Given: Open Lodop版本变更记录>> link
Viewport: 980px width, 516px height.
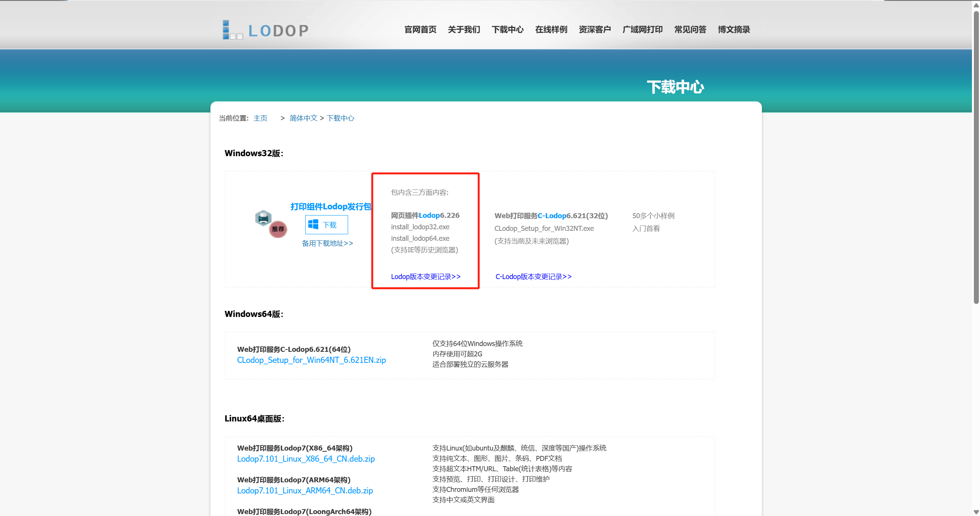Looking at the screenshot, I should 426,277.
